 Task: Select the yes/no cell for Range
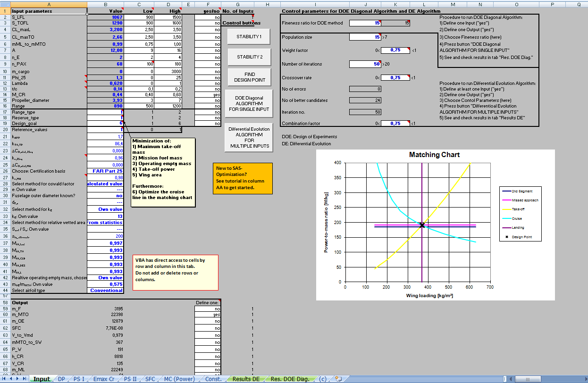pos(208,107)
